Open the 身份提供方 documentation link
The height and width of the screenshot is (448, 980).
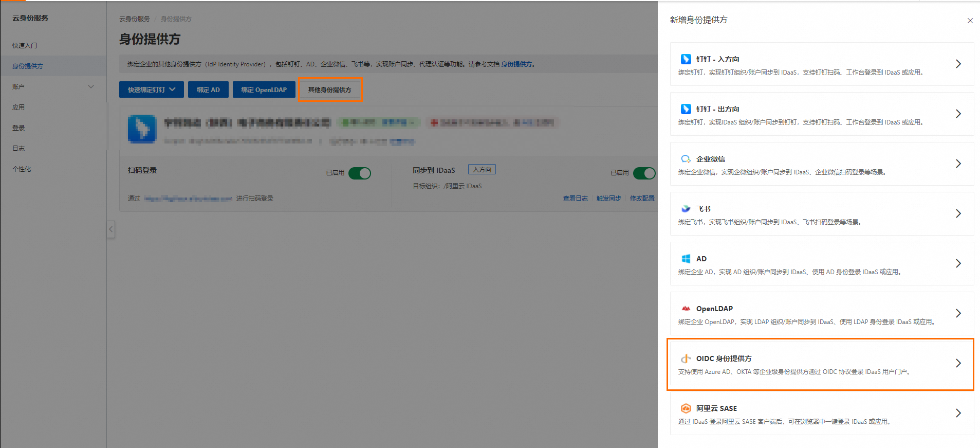(x=516, y=64)
